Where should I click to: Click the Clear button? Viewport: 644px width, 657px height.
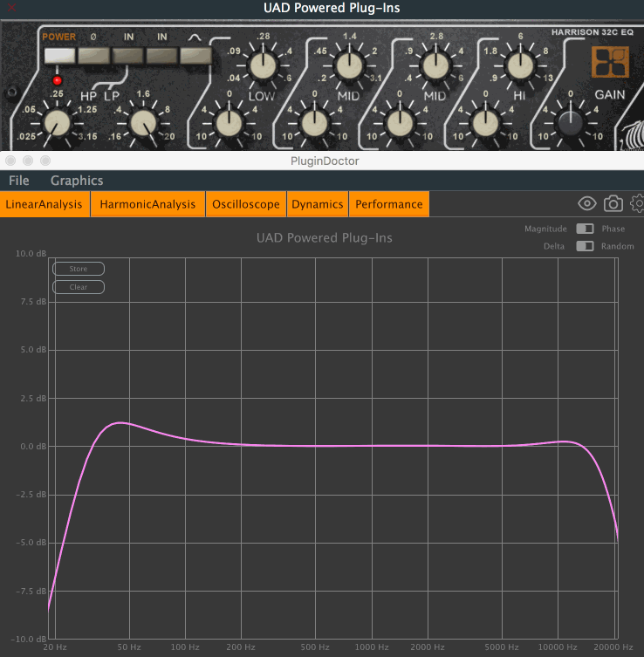click(79, 287)
